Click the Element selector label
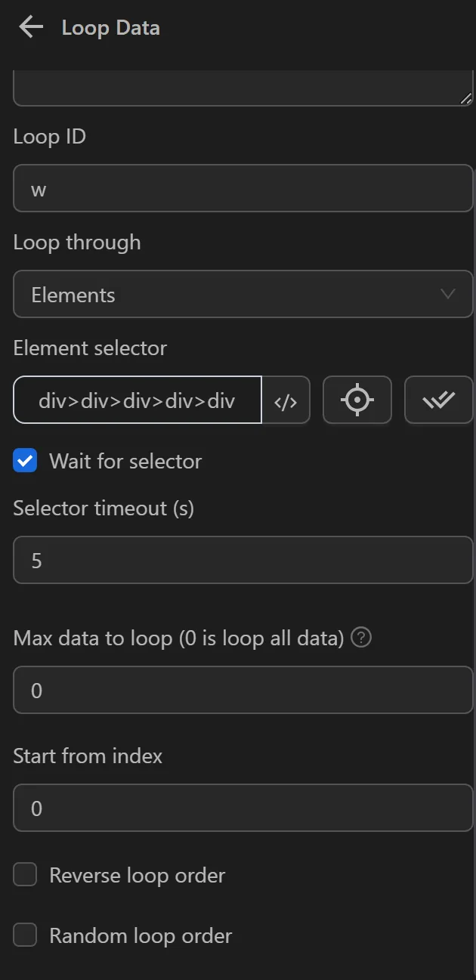 [x=90, y=348]
